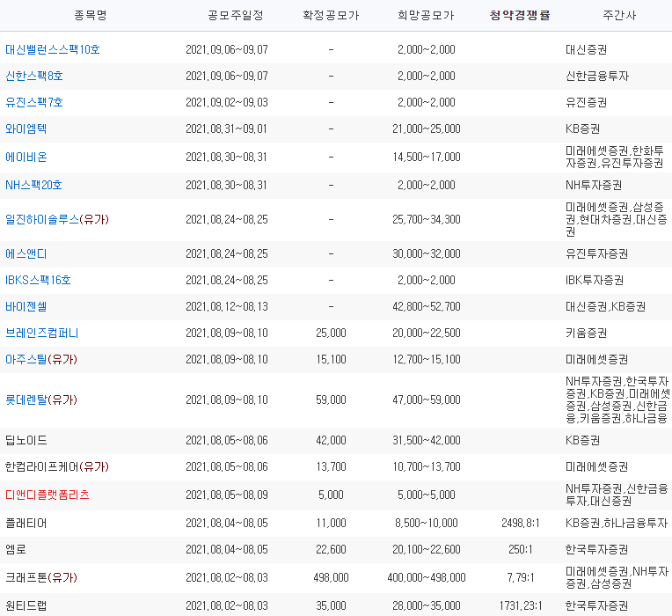Screen dimensions: 672x616
Task: Click 크래프톤 confirmed price 498,000
Action: [x=331, y=578]
